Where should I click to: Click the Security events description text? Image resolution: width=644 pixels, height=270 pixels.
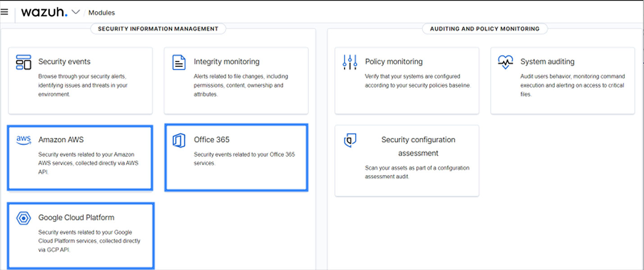click(x=83, y=85)
